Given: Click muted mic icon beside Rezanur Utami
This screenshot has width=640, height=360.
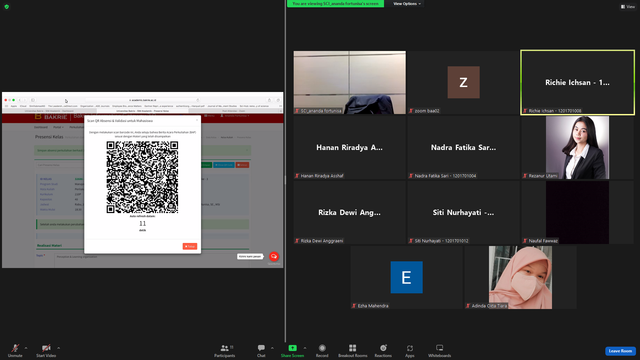Looking at the screenshot, I should click(525, 176).
